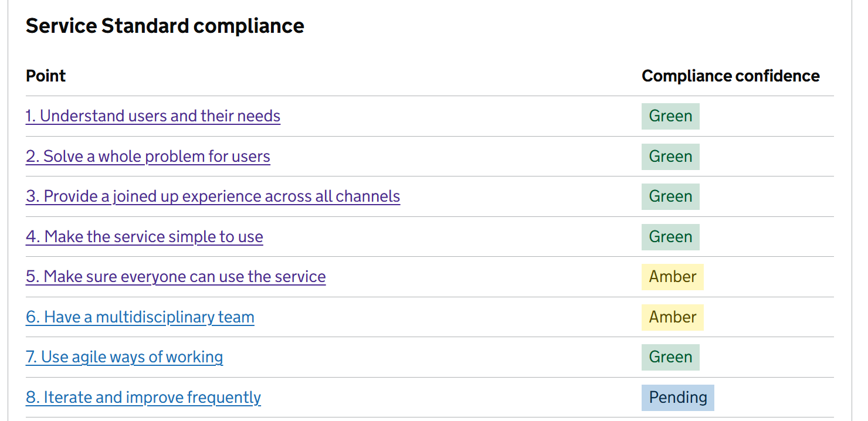Select the Green tag beside point 3
The height and width of the screenshot is (421, 868).
pyautogui.click(x=670, y=196)
